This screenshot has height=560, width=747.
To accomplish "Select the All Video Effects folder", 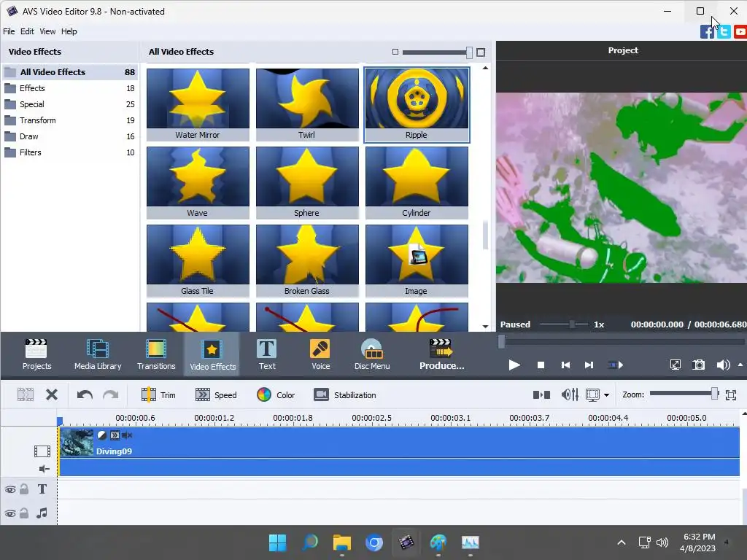I will [69, 72].
